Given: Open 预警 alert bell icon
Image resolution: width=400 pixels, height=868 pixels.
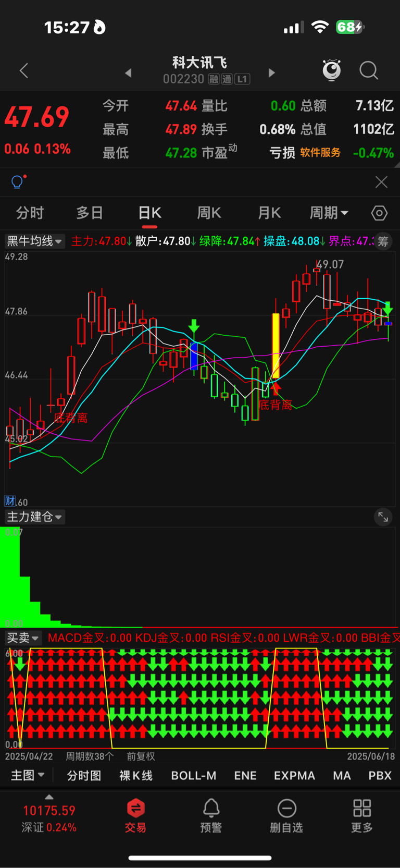Looking at the screenshot, I should pos(211,815).
